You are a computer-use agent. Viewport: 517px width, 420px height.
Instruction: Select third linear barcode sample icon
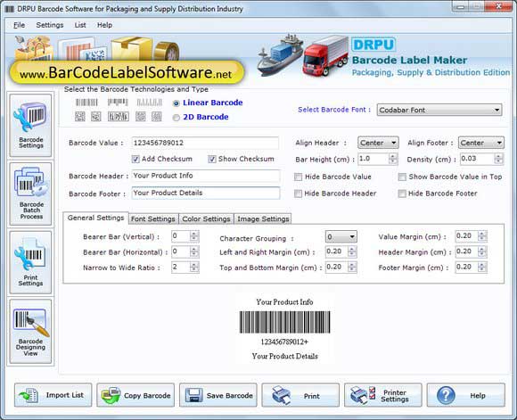pos(150,103)
